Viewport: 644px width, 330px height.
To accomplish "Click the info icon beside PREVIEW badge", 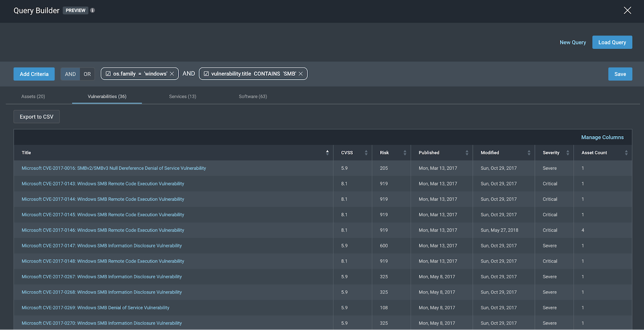I will click(92, 11).
